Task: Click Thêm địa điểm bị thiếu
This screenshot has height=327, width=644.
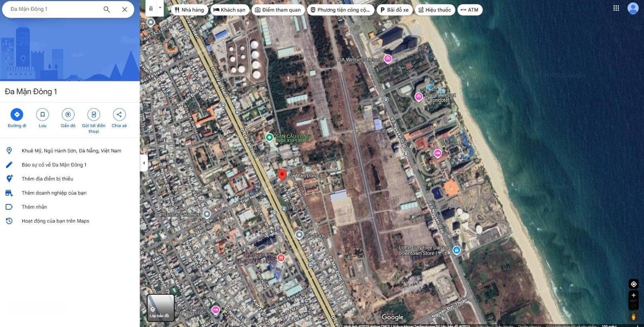Action: [47, 178]
